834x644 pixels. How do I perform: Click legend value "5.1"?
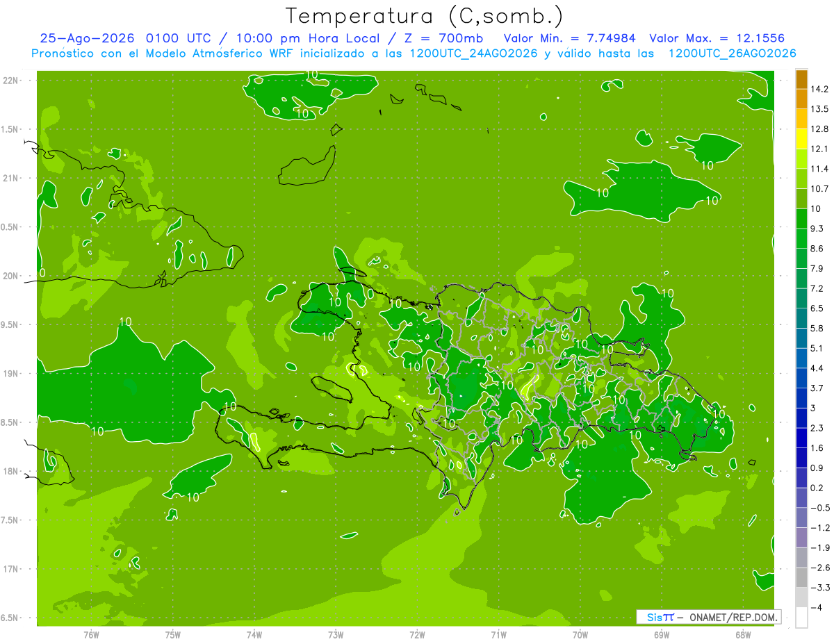[x=817, y=348]
